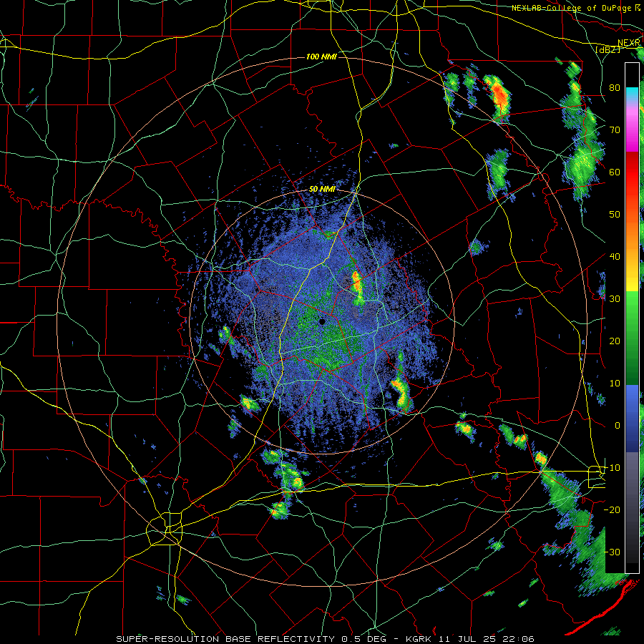Click the -30 dBZ label on color scale
Screen dimensions: 644x644
point(612,552)
